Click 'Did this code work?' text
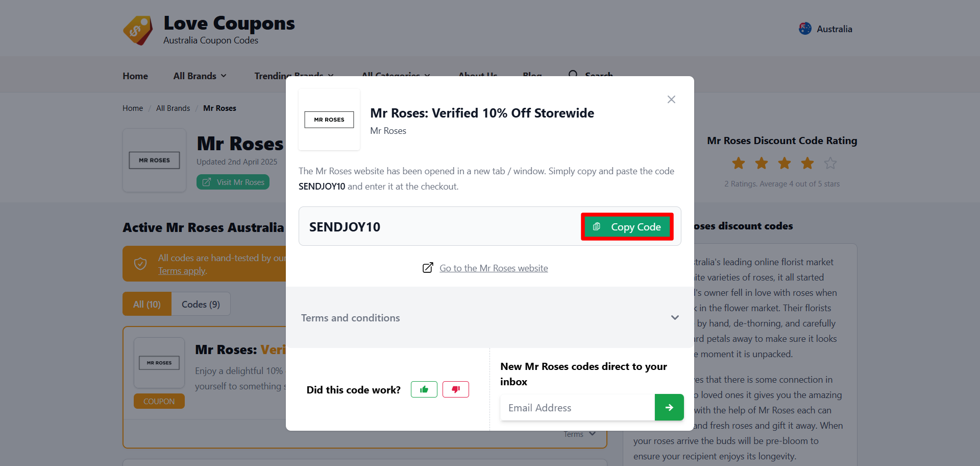Screen dimensions: 980x466 (x=353, y=390)
